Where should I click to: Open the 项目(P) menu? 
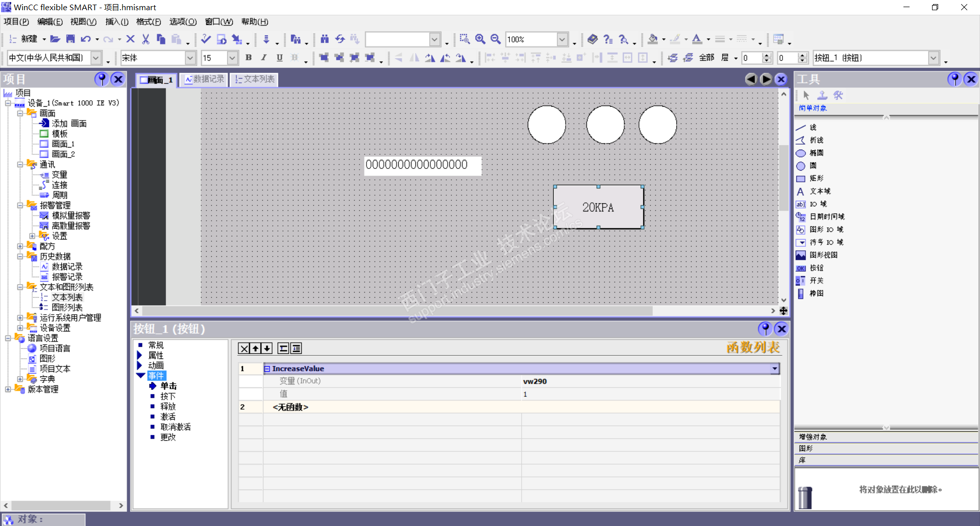pyautogui.click(x=16, y=21)
